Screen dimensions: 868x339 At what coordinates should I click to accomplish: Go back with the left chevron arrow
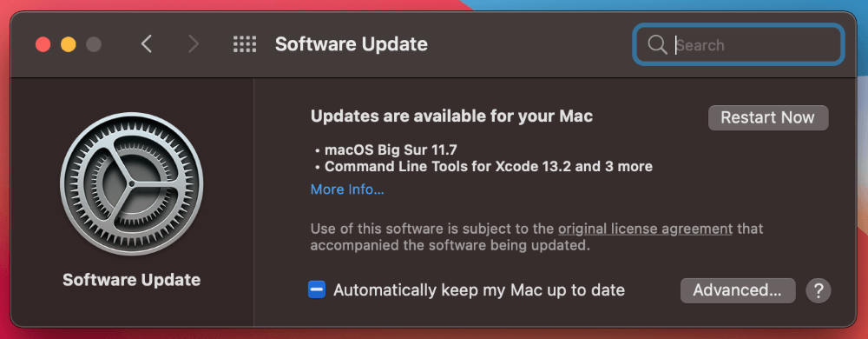(146, 44)
